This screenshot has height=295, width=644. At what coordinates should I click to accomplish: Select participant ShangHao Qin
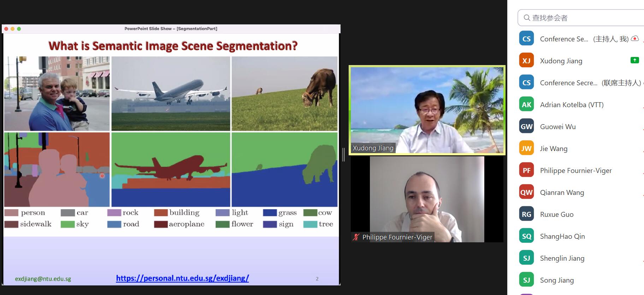tap(562, 236)
